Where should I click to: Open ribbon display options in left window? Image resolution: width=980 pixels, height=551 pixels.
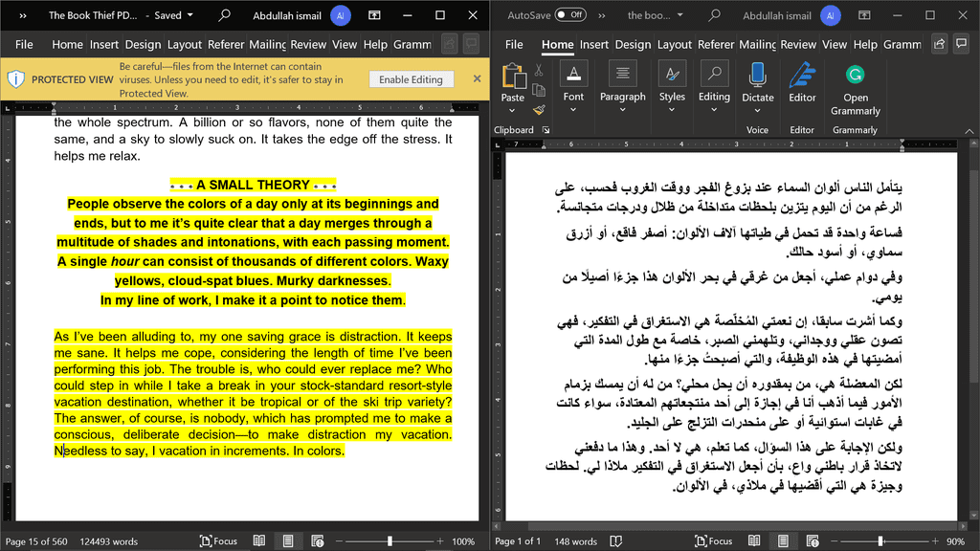click(x=374, y=15)
